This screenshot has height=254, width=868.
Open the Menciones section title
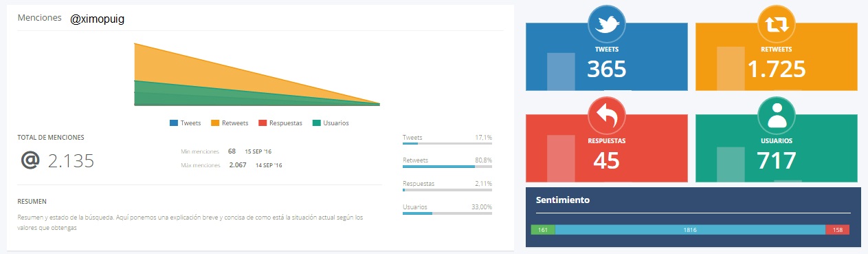coord(39,17)
